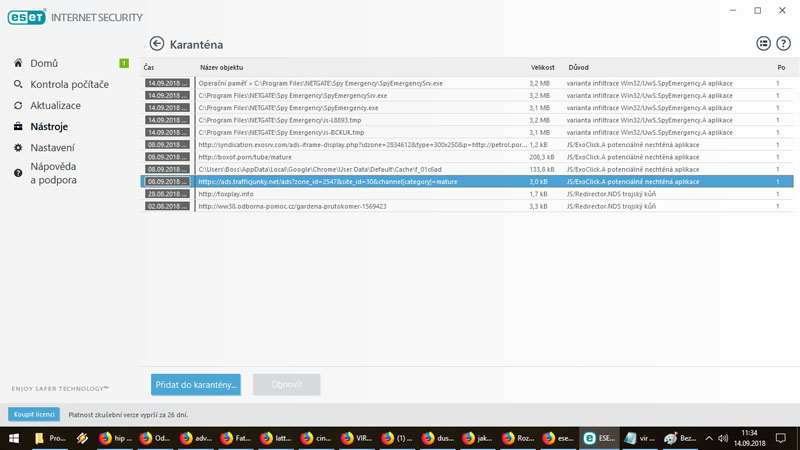Screen dimensions: 800x450
Task: Open Aktualizace in the sidebar
Action: [x=55, y=105]
